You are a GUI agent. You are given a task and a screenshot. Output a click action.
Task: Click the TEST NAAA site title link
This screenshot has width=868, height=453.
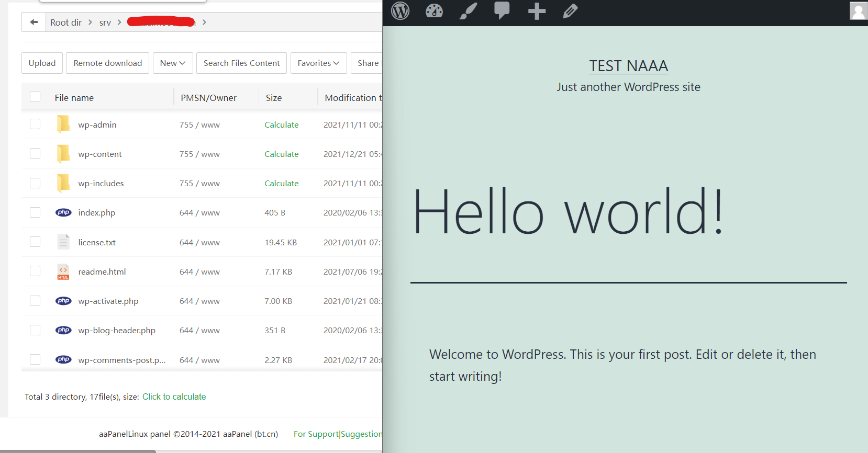pos(628,66)
